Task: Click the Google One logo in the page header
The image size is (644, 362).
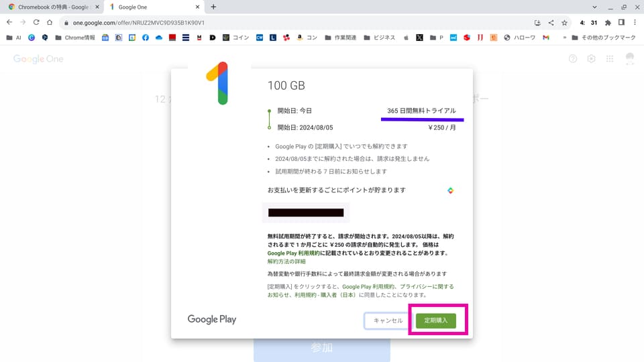Action: pos(38,59)
